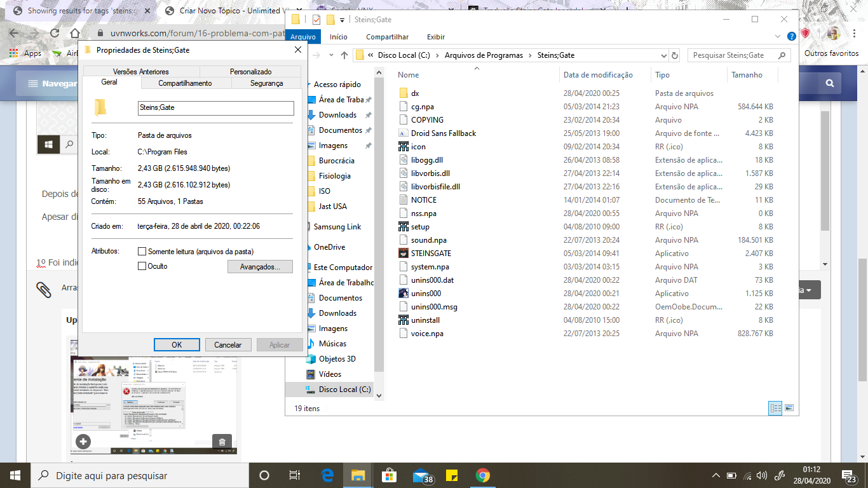868x488 pixels.
Task: Launch Edge from the taskbar
Action: (328, 475)
